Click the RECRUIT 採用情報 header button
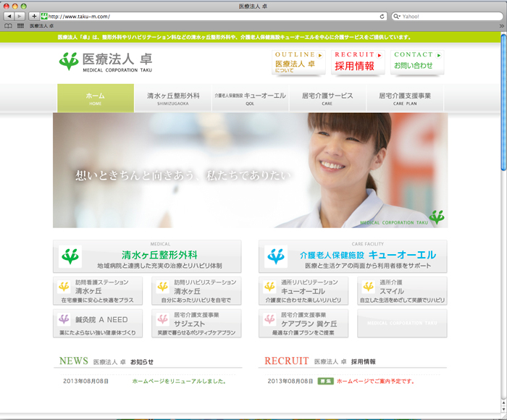This screenshot has height=420, width=507. [358, 62]
